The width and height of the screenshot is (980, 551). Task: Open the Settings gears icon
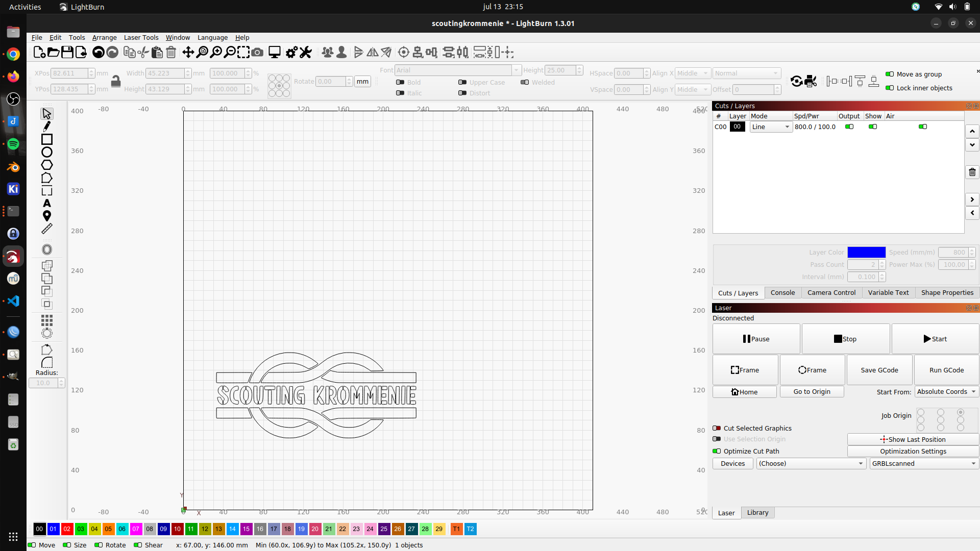(x=291, y=52)
